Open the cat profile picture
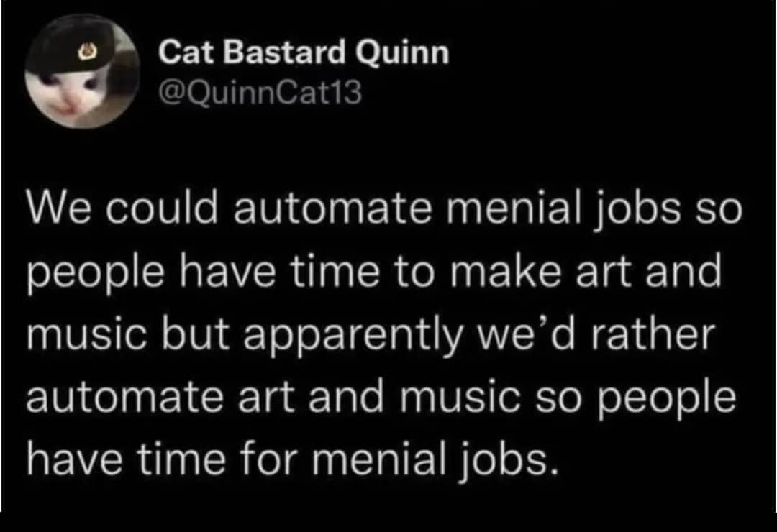The height and width of the screenshot is (532, 777). 82,71
